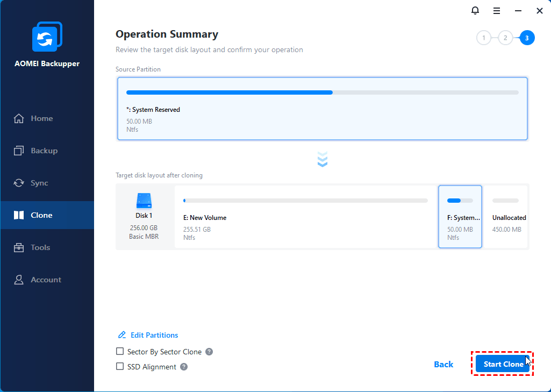Enable the SSD Alignment checkbox
Screen dimensions: 551x392
120,367
